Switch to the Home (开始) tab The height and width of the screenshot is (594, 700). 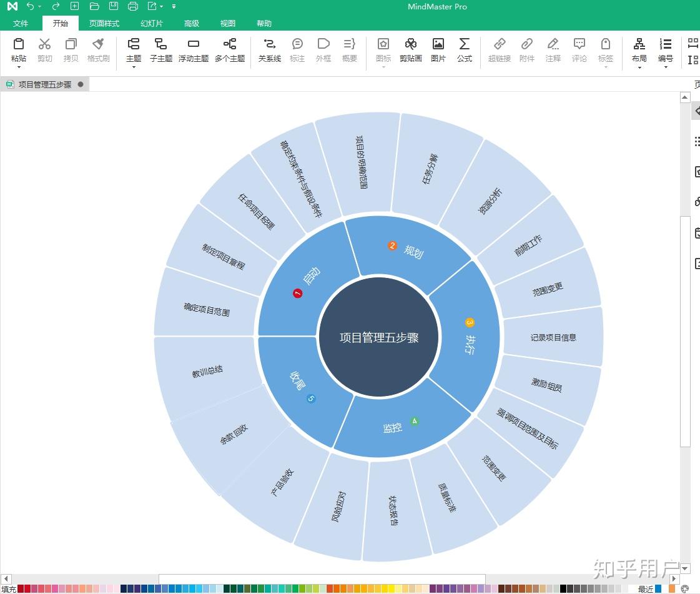click(x=61, y=23)
